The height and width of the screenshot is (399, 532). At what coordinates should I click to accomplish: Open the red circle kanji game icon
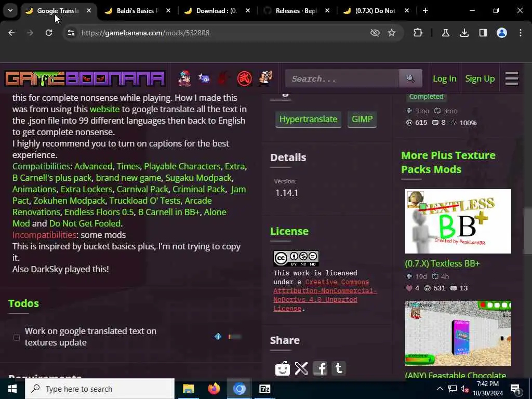pyautogui.click(x=244, y=79)
